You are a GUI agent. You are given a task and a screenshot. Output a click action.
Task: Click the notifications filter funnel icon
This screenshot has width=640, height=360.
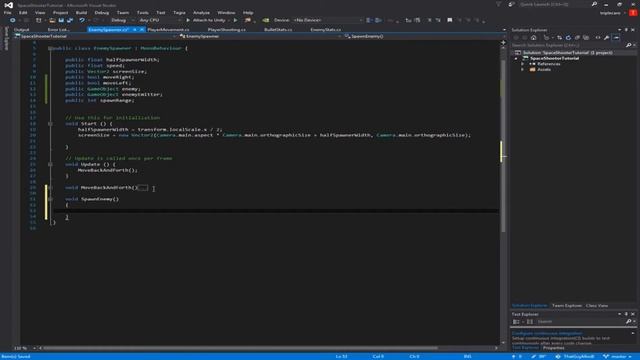coord(498,4)
